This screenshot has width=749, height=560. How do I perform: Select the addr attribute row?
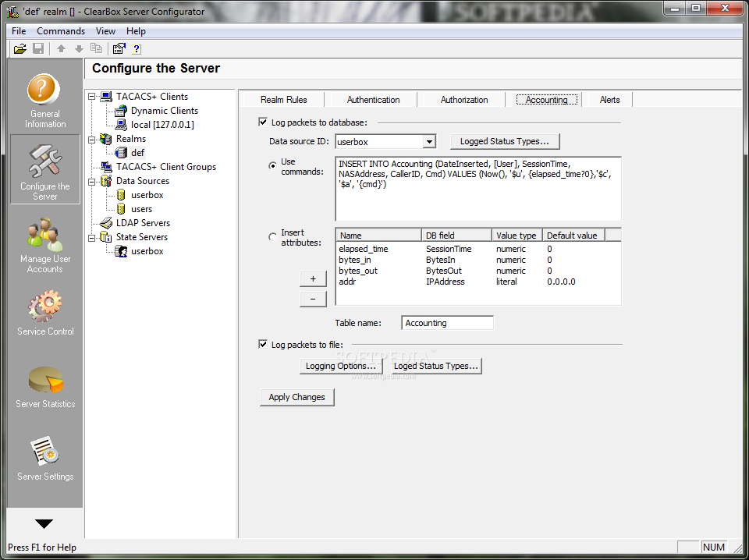pos(478,282)
